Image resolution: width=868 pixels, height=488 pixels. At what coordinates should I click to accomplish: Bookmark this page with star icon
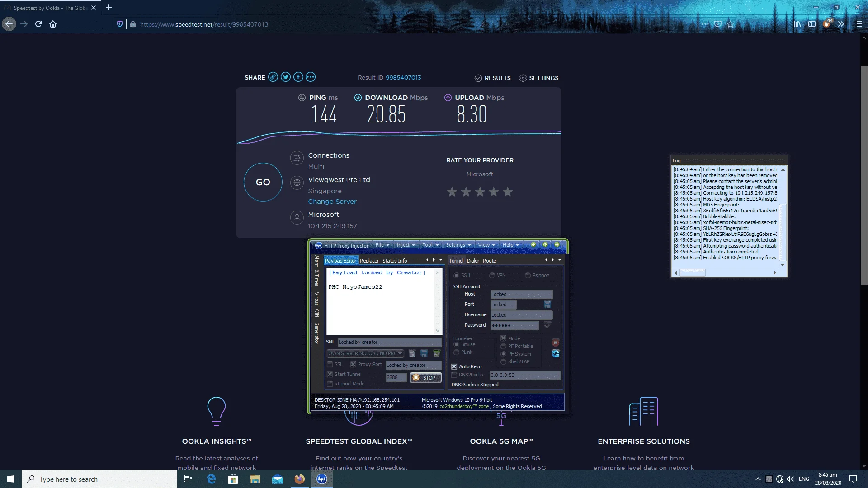731,24
